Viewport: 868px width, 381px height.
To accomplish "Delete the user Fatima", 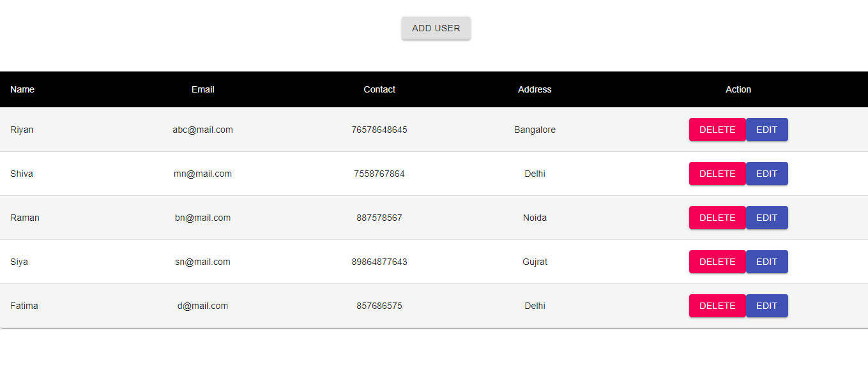I will click(x=717, y=306).
